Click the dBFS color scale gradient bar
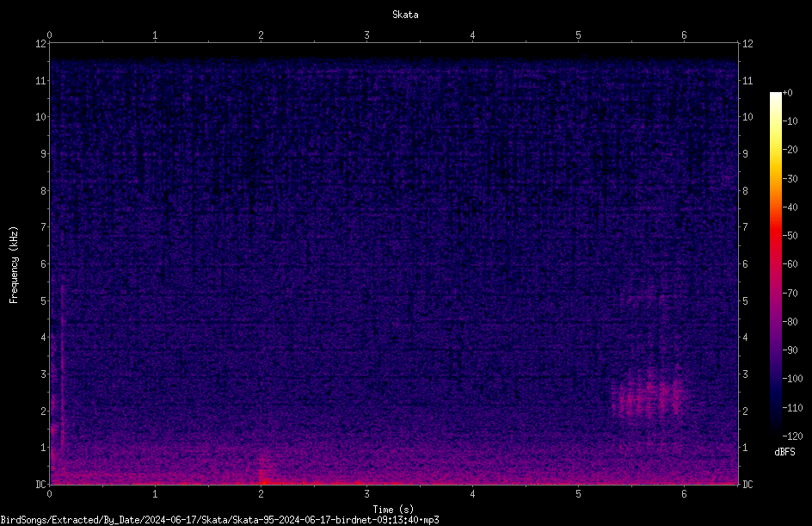Image resolution: width=812 pixels, height=526 pixels. pyautogui.click(x=775, y=263)
